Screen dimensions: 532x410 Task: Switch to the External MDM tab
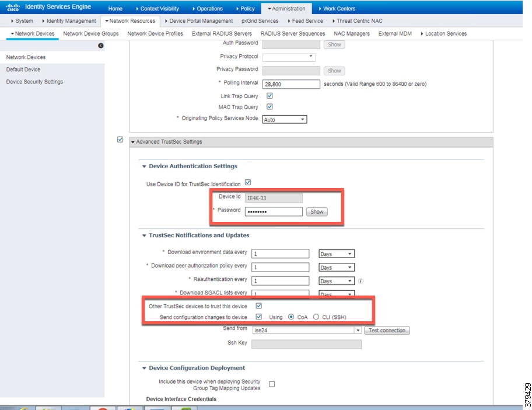pos(395,34)
